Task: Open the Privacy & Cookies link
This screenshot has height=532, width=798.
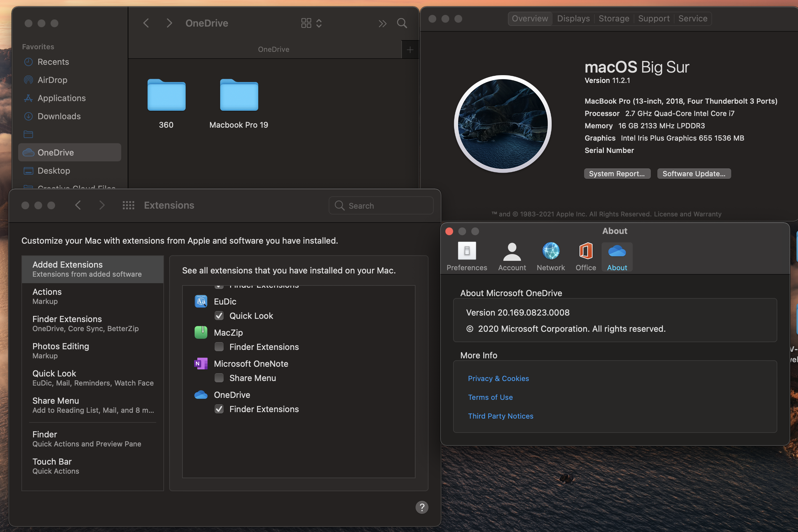Action: pyautogui.click(x=498, y=378)
